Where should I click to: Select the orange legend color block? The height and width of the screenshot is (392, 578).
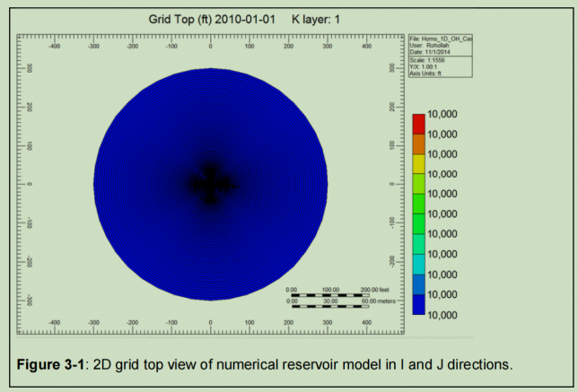coord(417,144)
